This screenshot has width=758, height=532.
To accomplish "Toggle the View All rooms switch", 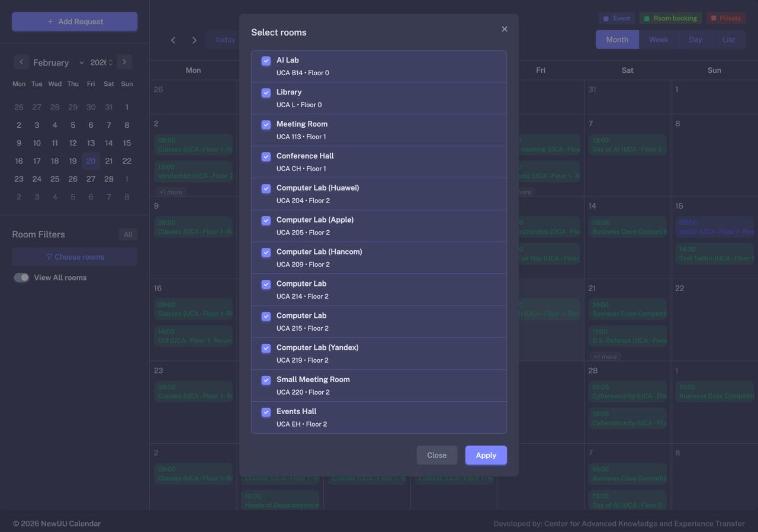I will [21, 278].
